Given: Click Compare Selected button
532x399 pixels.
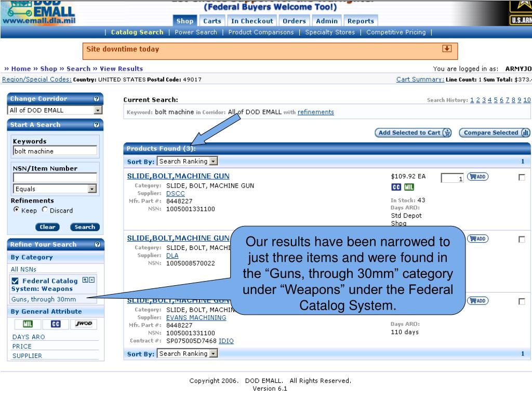Looking at the screenshot, I should (495, 132).
